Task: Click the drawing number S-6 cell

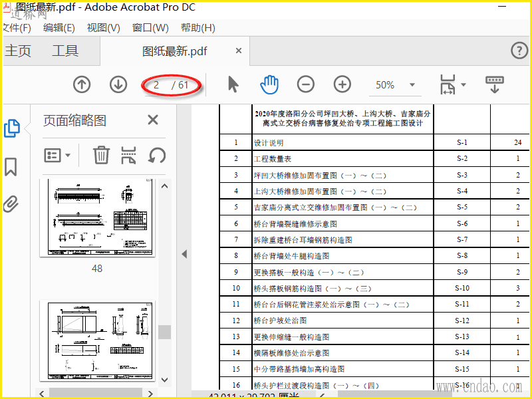Action: (x=462, y=223)
